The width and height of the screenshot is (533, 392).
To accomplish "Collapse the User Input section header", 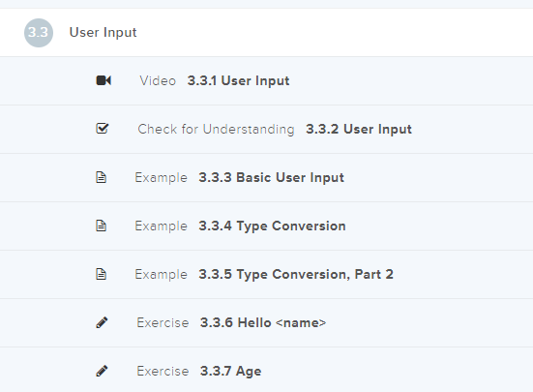I will coord(267,33).
